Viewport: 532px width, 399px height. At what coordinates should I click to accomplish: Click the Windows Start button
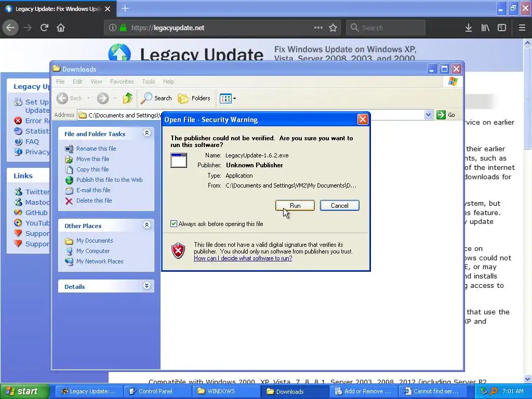(25, 391)
